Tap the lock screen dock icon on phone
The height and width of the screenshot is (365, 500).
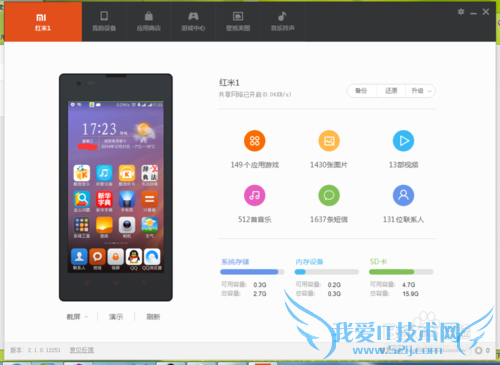(x=116, y=257)
